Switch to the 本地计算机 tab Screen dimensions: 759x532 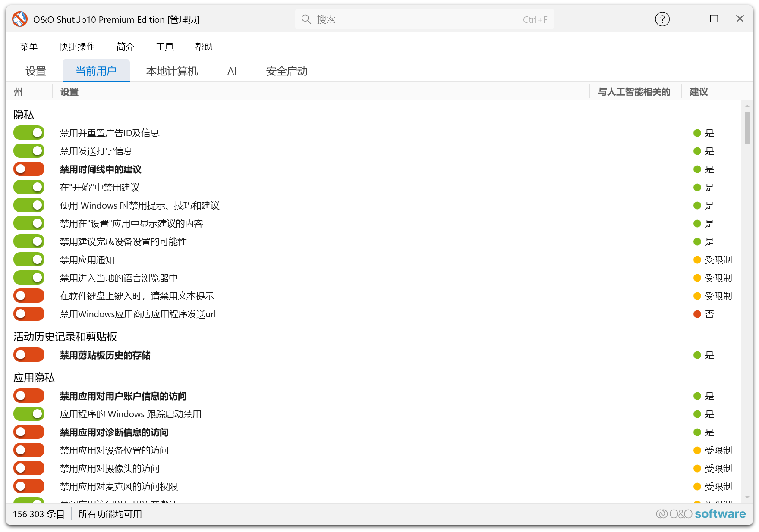click(172, 71)
